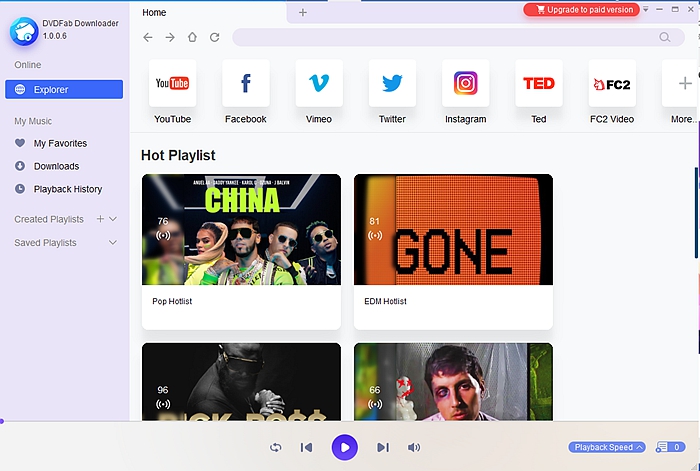Toggle the repeat playback mode
The image size is (700, 471).
point(275,447)
